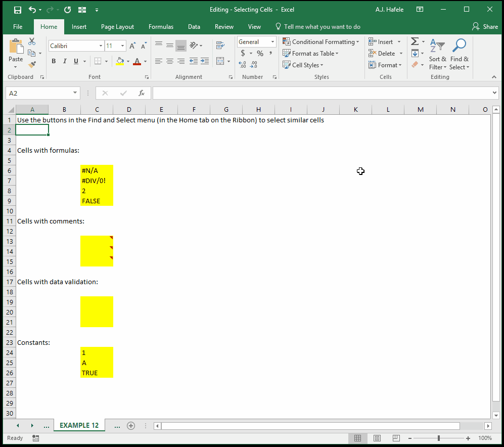
Task: Click the Share button
Action: [485, 27]
